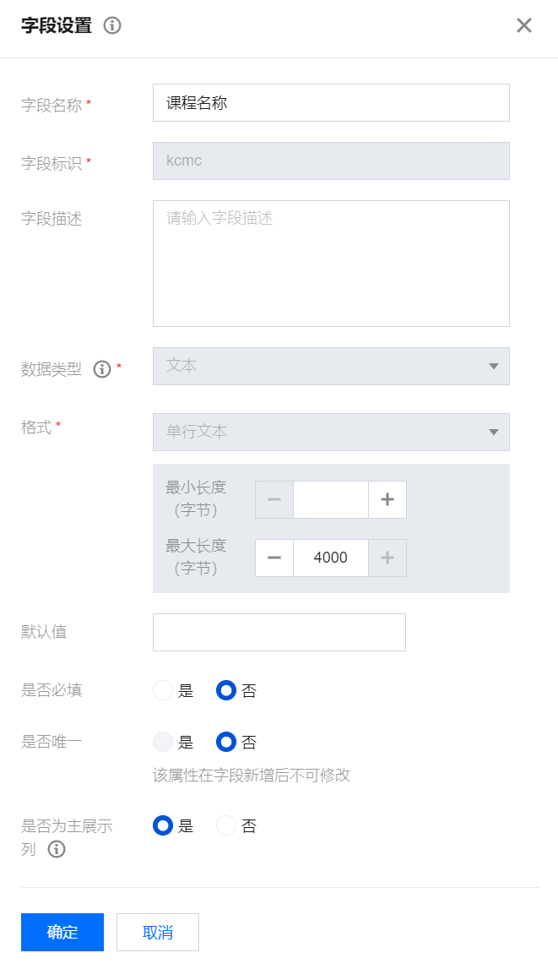Choose 否 for 是否为主展示列

click(x=226, y=825)
